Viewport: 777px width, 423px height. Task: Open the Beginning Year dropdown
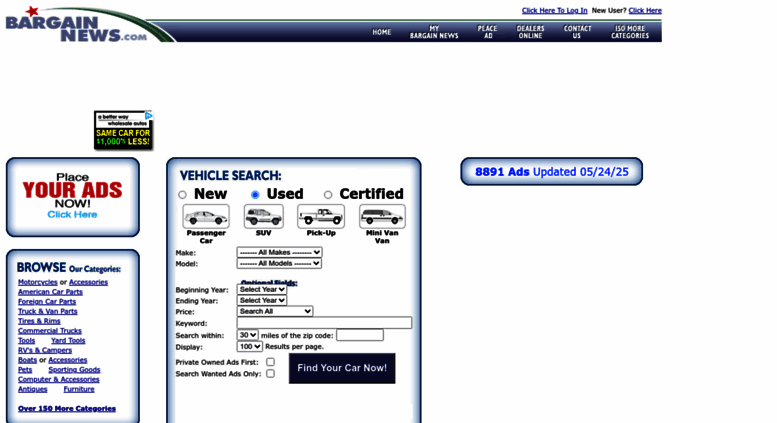pos(262,289)
